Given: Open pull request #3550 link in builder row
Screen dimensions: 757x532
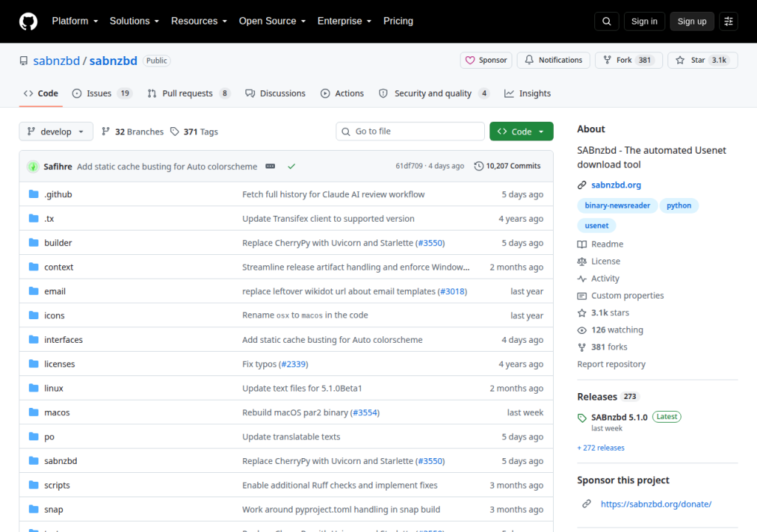Looking at the screenshot, I should point(430,243).
